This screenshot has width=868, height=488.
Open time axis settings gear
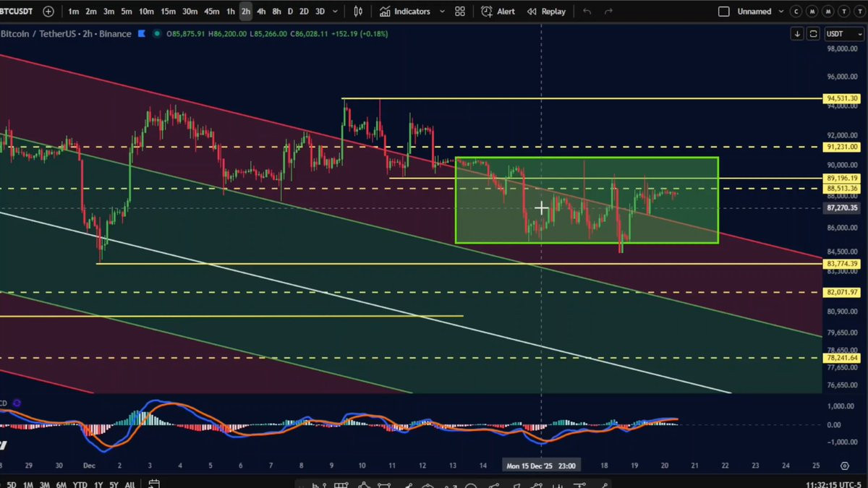pos(844,466)
